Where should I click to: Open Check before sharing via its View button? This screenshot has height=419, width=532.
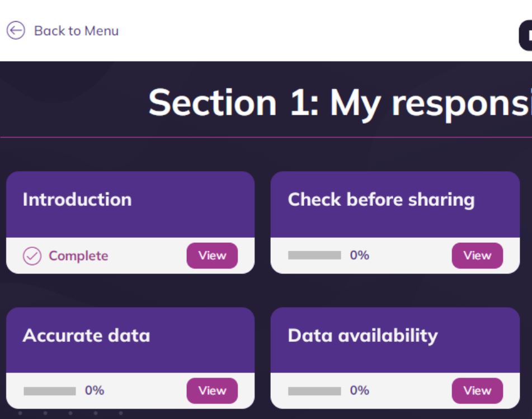point(477,255)
